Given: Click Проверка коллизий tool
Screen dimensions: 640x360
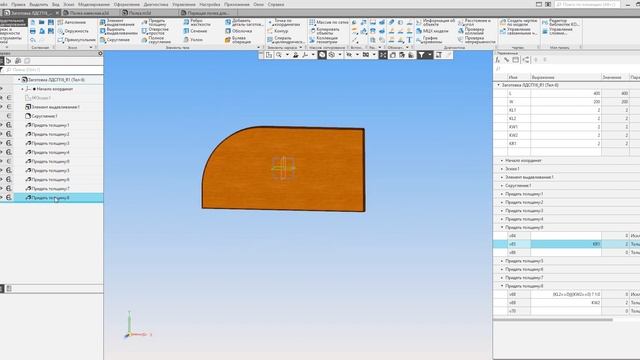Looking at the screenshot, I should (x=471, y=31).
